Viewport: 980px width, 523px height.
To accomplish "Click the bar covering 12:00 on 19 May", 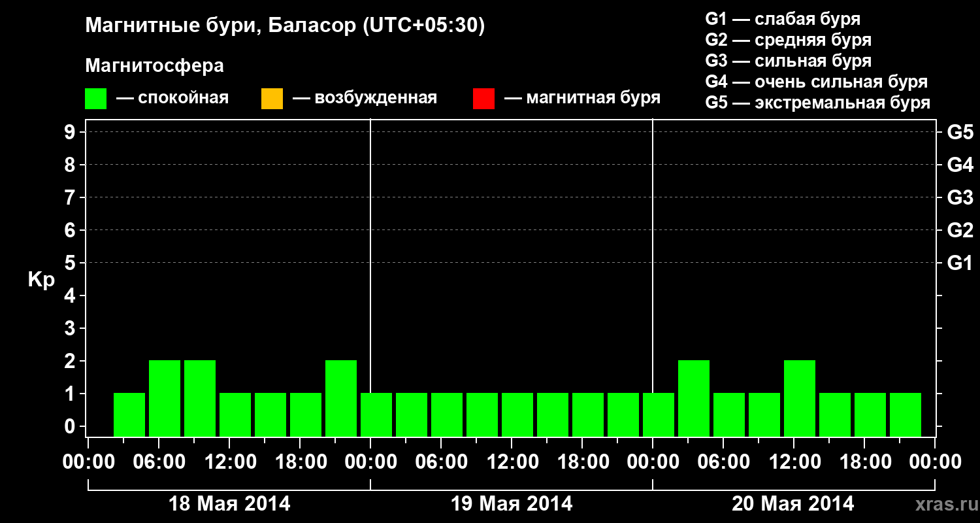I will point(517,414).
